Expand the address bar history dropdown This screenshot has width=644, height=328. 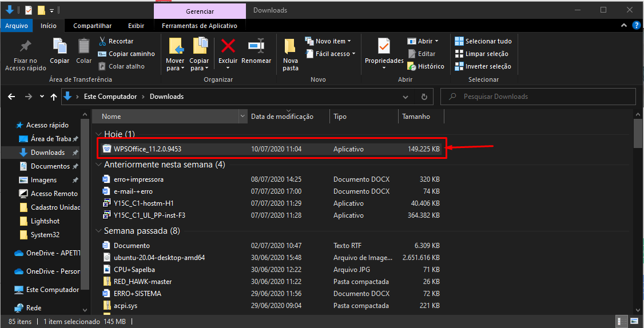406,97
